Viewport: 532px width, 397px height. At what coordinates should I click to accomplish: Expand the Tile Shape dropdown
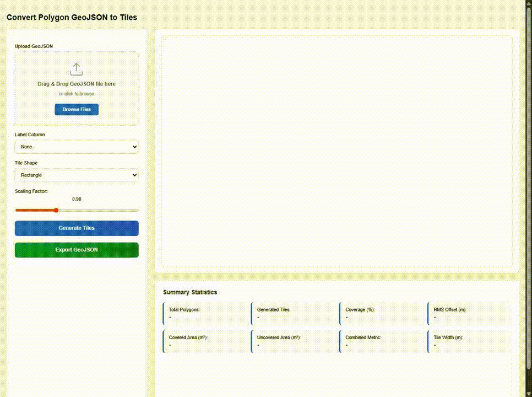(x=77, y=175)
